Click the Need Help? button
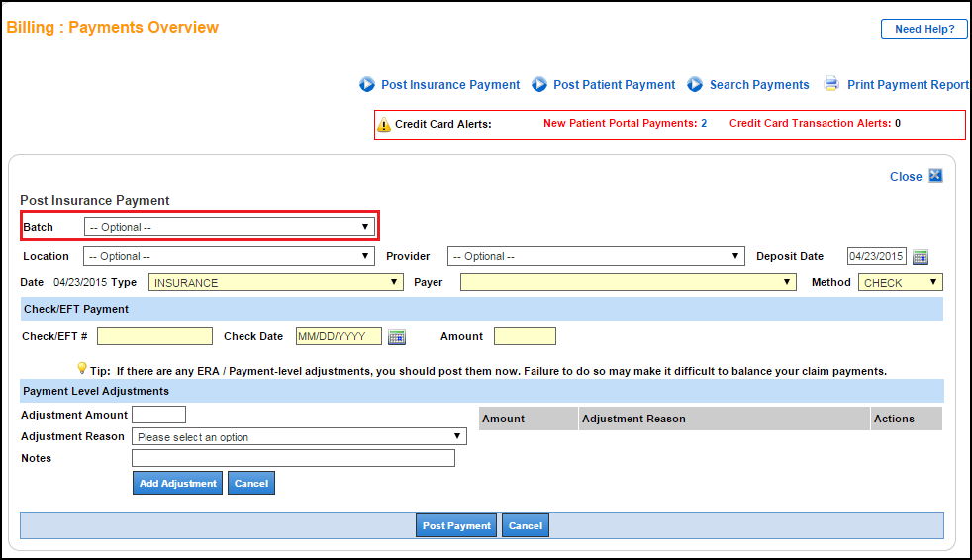972x560 pixels. [x=923, y=29]
